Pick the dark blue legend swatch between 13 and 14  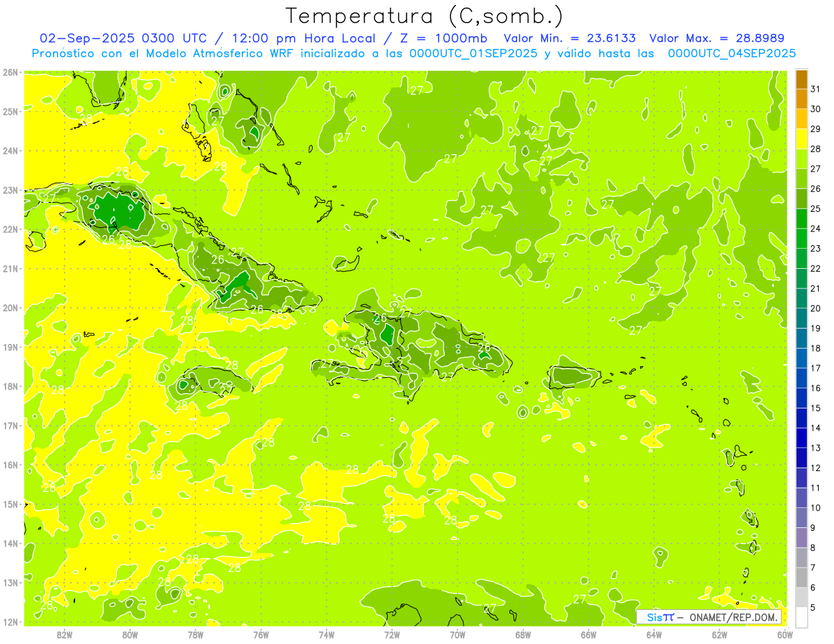(801, 438)
